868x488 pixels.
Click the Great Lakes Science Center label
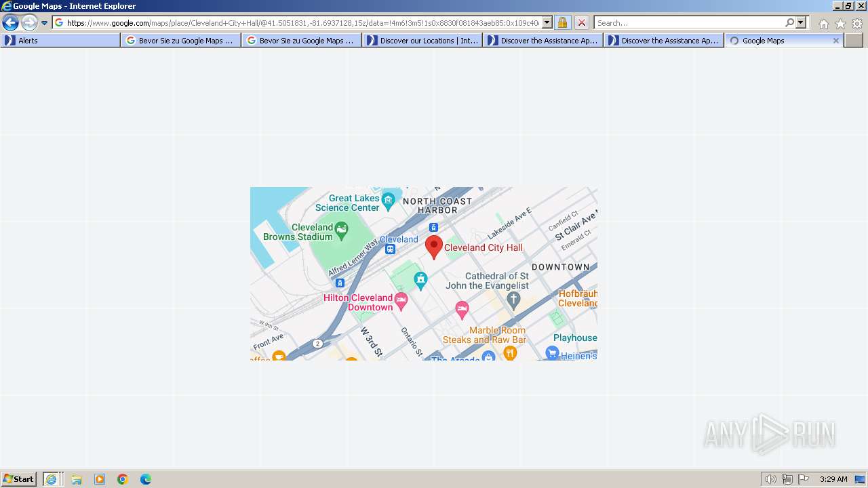pos(347,203)
